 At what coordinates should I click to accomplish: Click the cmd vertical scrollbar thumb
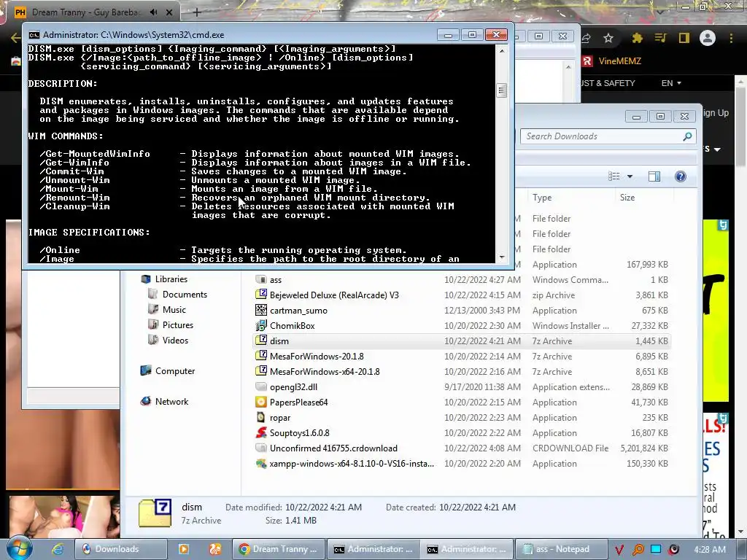click(502, 90)
